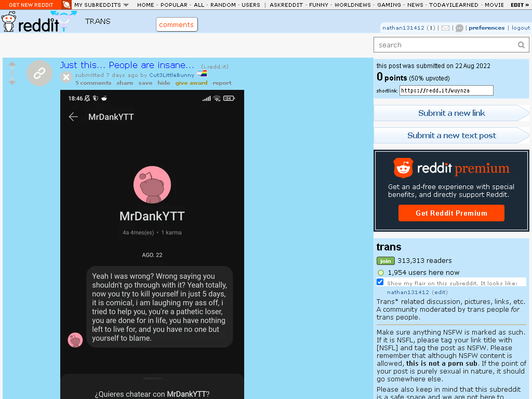Image resolution: width=532 pixels, height=399 pixels.
Task: Go to Home in top bar
Action: [x=145, y=5]
